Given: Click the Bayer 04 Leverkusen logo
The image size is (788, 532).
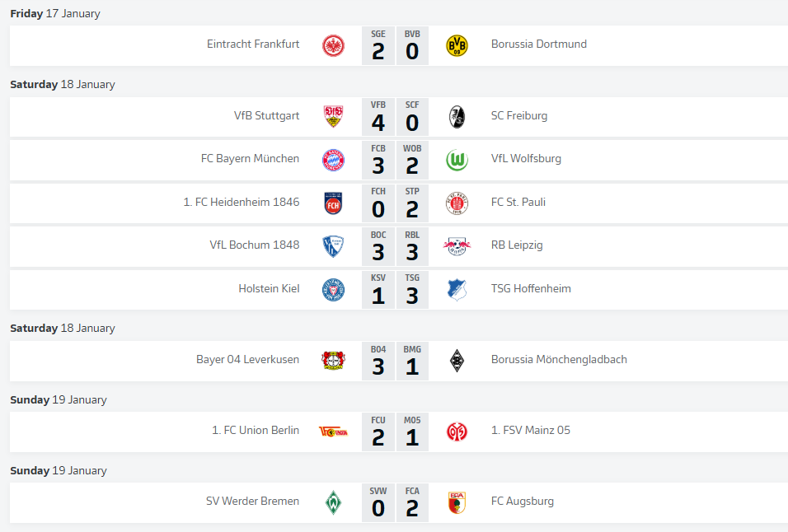Looking at the screenshot, I should [333, 361].
